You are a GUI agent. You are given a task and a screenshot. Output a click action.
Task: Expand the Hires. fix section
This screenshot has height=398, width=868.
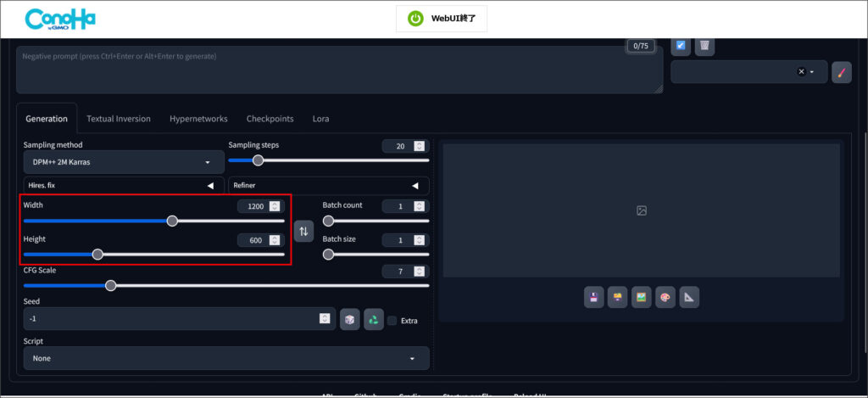(124, 186)
